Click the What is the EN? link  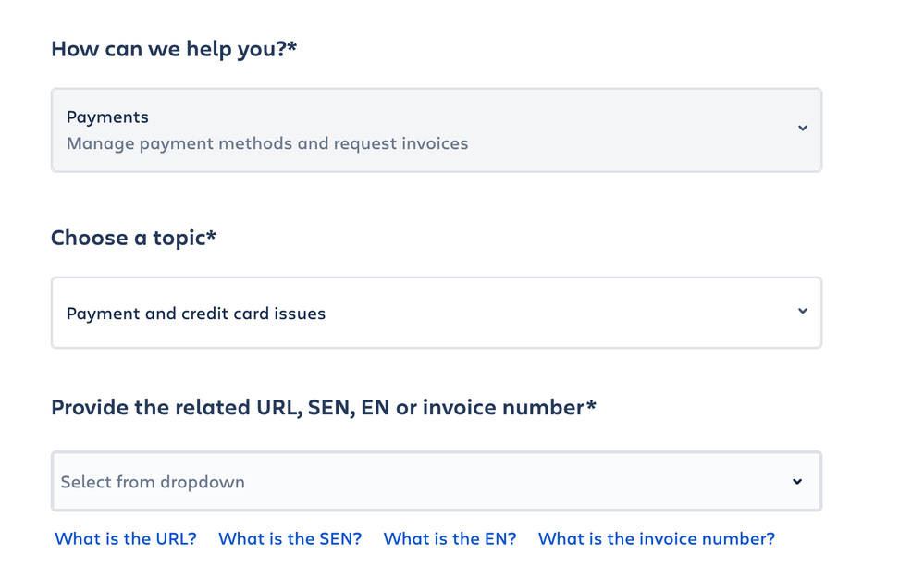(x=450, y=538)
